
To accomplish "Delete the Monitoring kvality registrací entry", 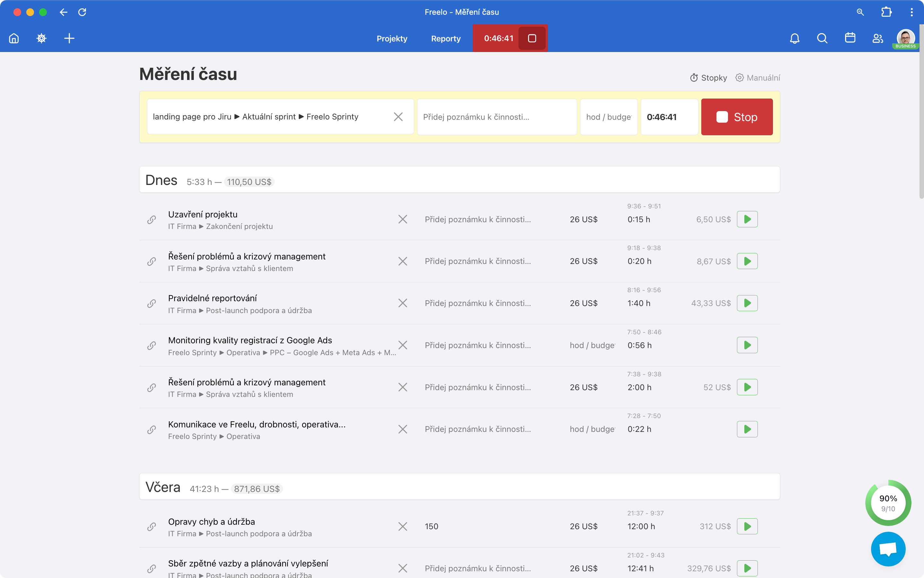I will click(x=402, y=345).
